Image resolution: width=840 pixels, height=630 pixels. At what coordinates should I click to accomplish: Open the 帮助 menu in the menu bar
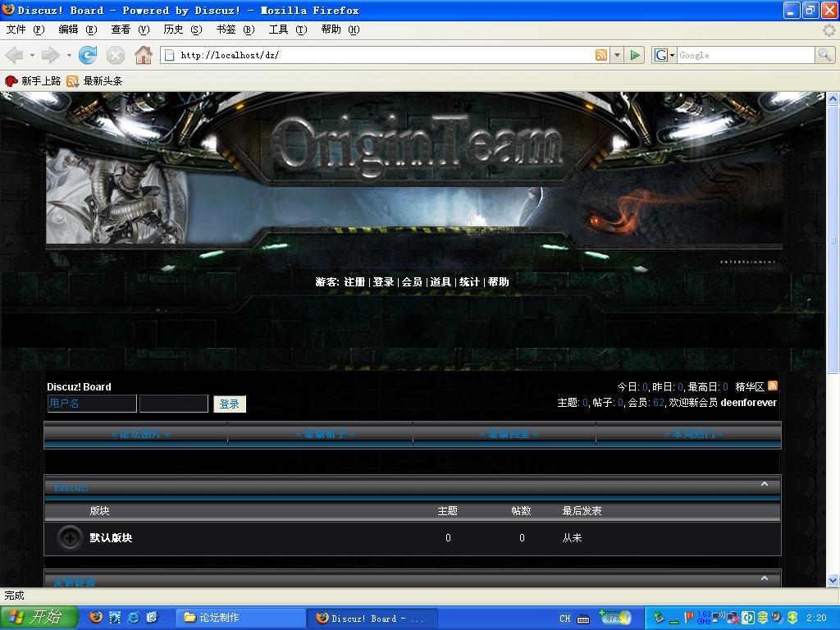click(x=340, y=30)
